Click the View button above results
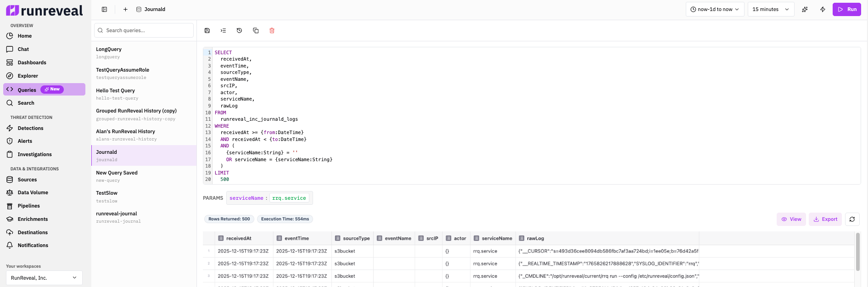Image resolution: width=868 pixels, height=287 pixels. (x=791, y=219)
